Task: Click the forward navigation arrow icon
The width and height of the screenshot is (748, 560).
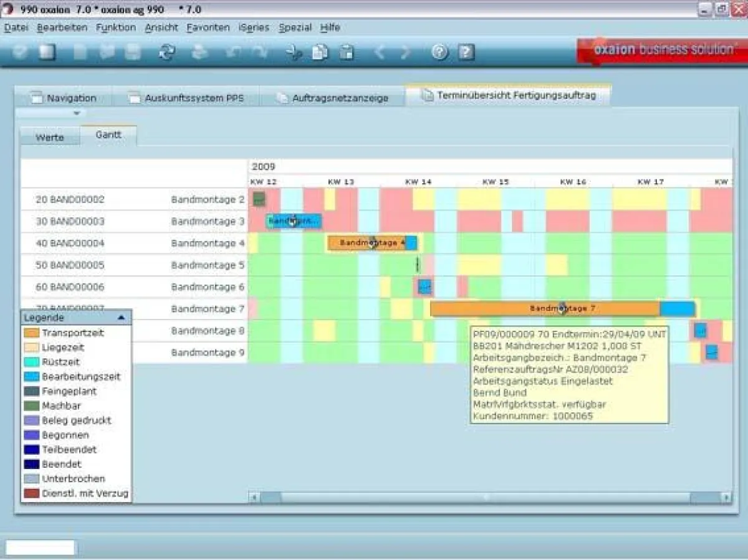Action: (x=405, y=53)
